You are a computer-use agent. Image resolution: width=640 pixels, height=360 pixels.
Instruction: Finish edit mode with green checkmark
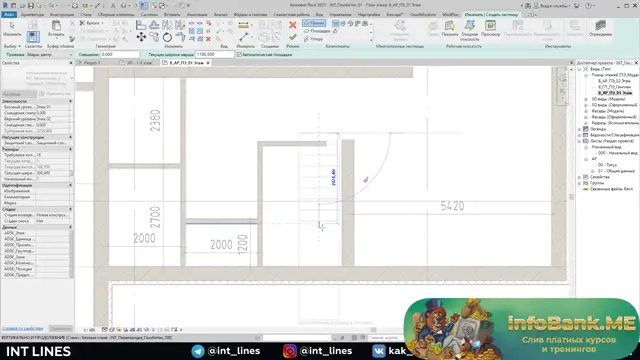(293, 37)
